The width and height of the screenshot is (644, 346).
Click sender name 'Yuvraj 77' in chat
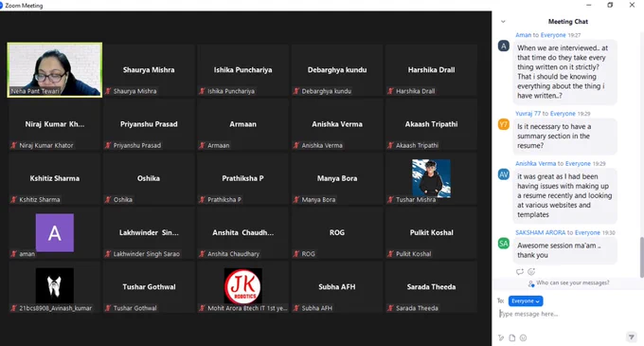tap(528, 114)
